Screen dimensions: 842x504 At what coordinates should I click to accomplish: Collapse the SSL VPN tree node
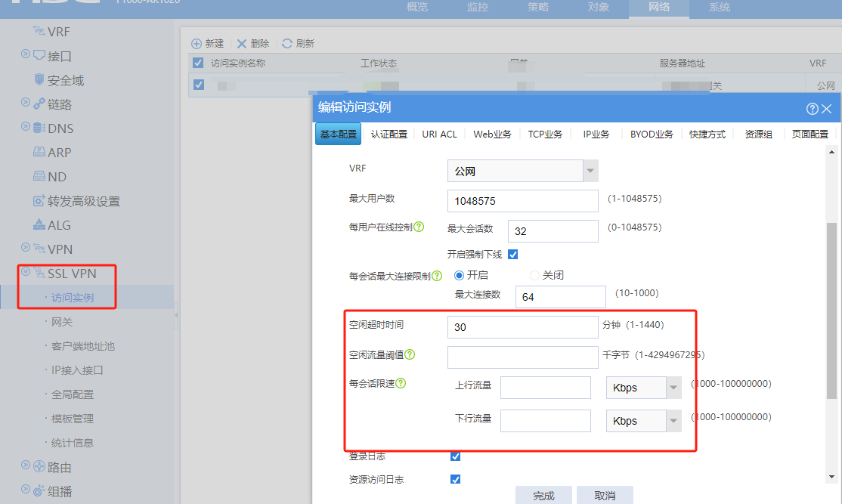25,271
